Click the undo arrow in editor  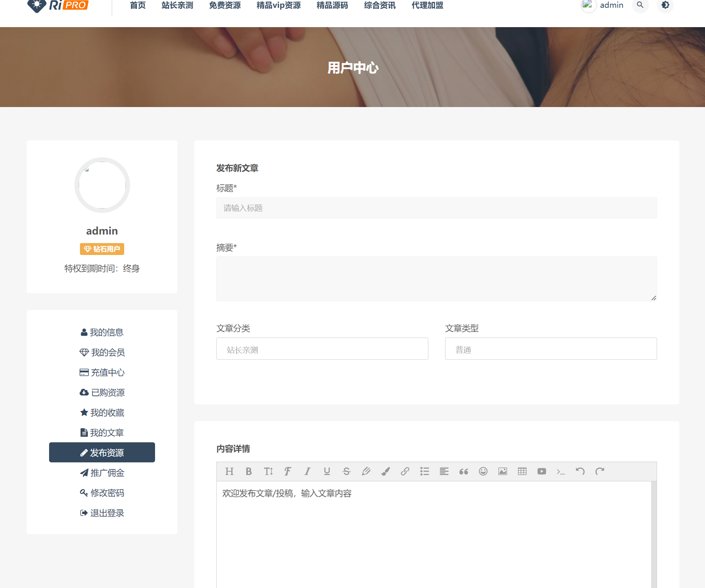click(x=580, y=472)
